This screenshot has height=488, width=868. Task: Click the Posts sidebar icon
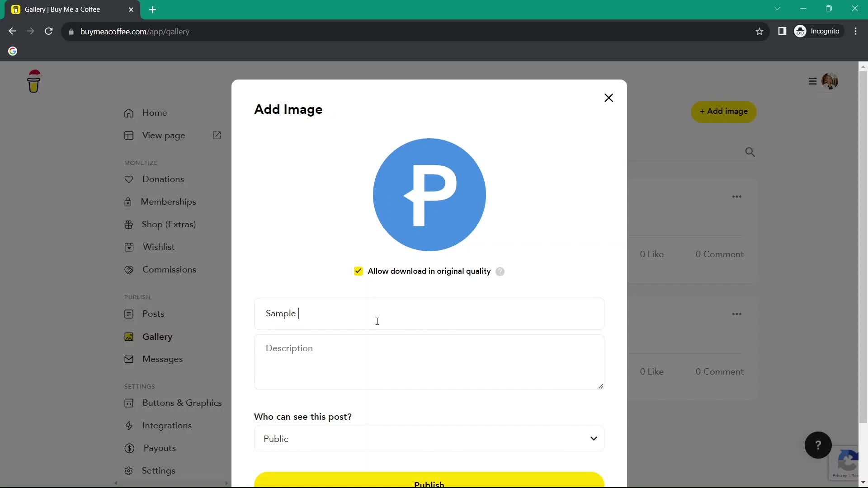(128, 314)
